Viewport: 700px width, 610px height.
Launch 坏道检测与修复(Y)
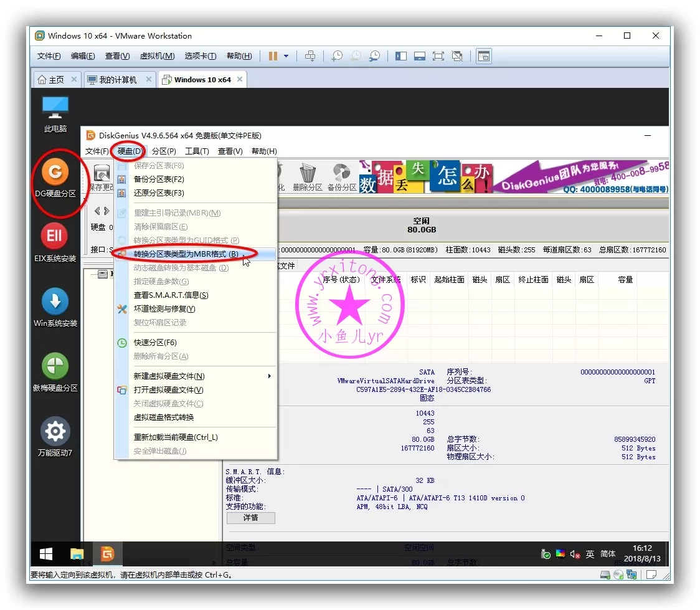(x=196, y=309)
